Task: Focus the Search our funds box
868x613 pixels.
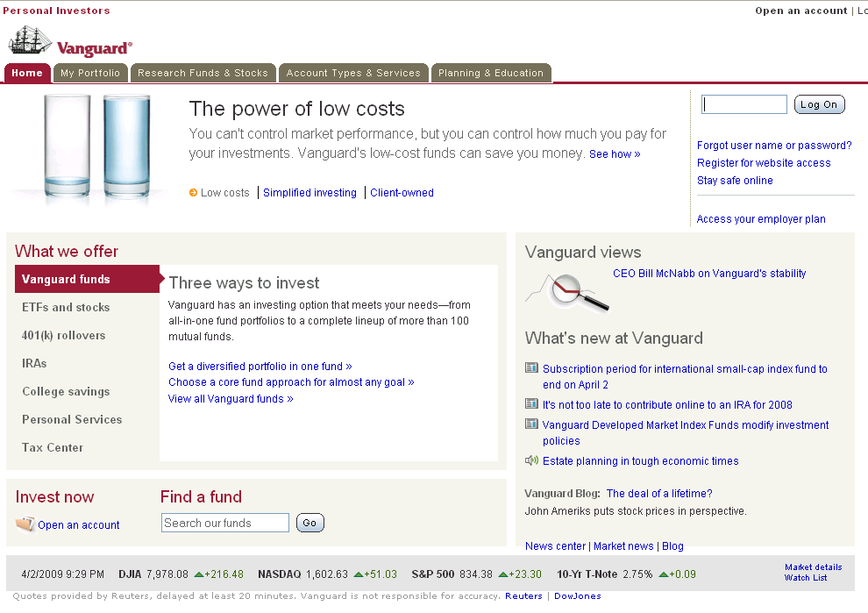Action: point(224,523)
